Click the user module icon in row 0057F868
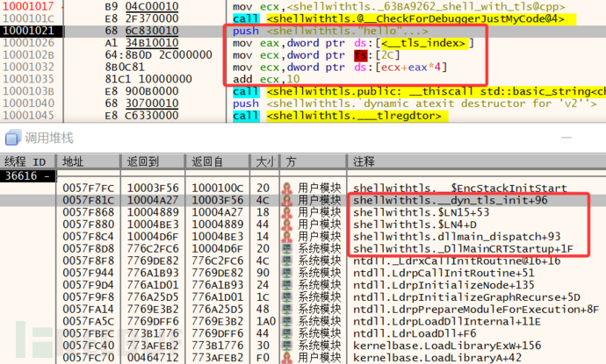The image size is (606, 364). click(x=287, y=212)
